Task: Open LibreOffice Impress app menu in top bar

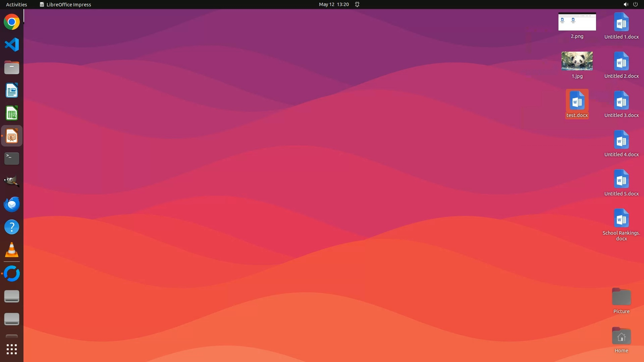Action: [65, 4]
